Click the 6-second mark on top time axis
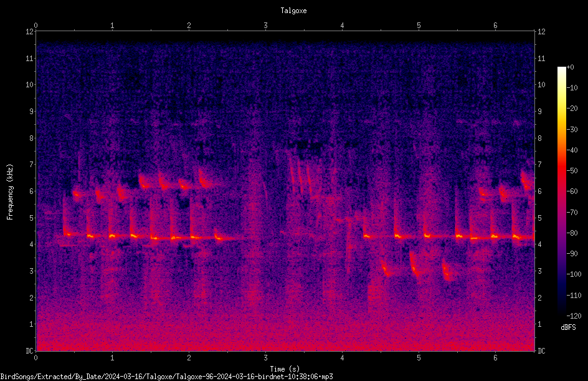Viewport: 588px width, 381px height. click(495, 26)
